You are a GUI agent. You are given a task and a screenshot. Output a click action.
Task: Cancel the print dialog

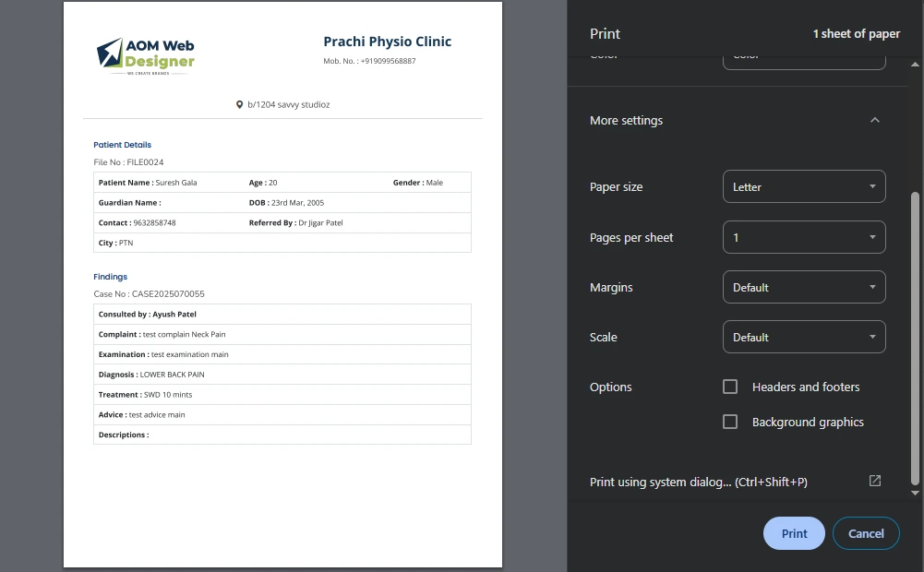865,533
